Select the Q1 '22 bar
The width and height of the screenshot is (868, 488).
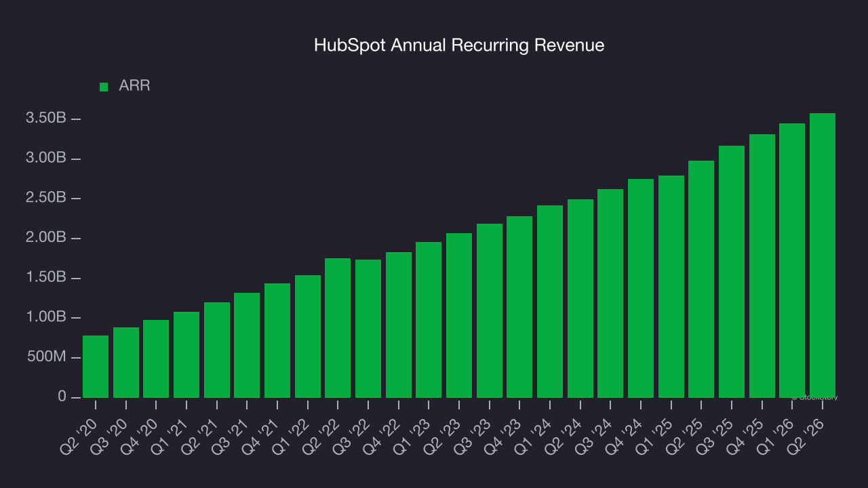(x=308, y=336)
